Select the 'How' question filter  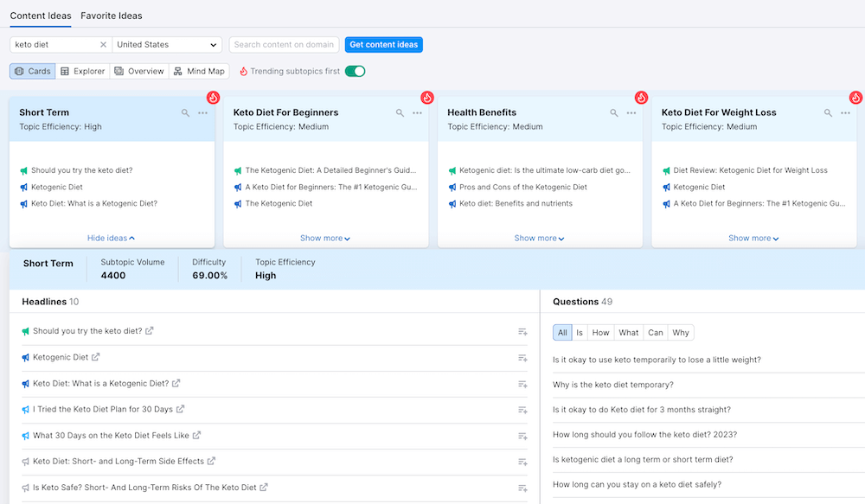600,333
